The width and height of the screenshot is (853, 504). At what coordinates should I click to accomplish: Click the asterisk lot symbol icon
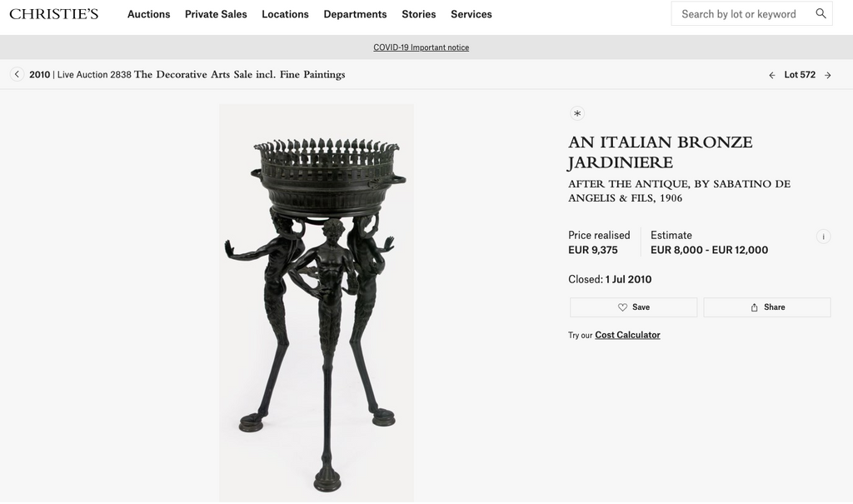tap(577, 113)
